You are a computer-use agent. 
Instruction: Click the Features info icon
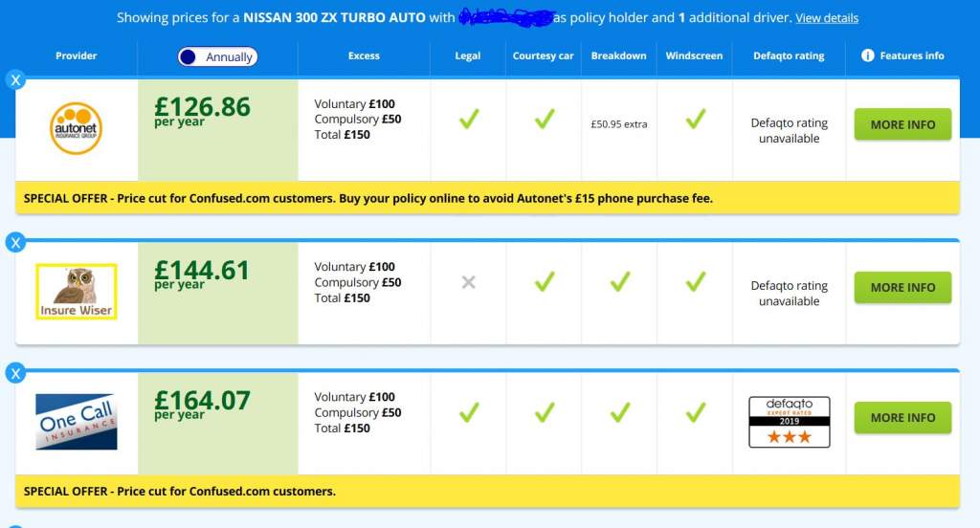click(x=867, y=55)
